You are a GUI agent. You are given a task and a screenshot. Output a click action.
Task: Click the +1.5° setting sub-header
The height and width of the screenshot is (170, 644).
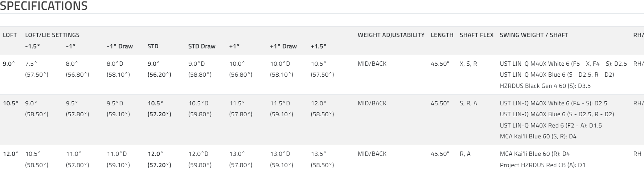319,46
